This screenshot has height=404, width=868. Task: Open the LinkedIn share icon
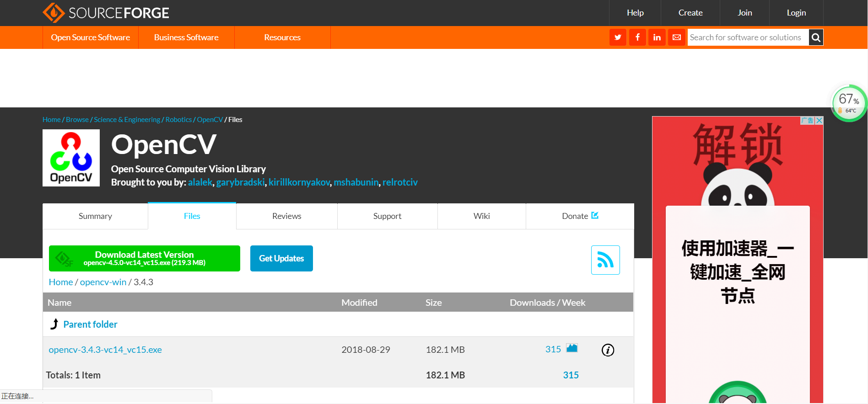point(657,37)
